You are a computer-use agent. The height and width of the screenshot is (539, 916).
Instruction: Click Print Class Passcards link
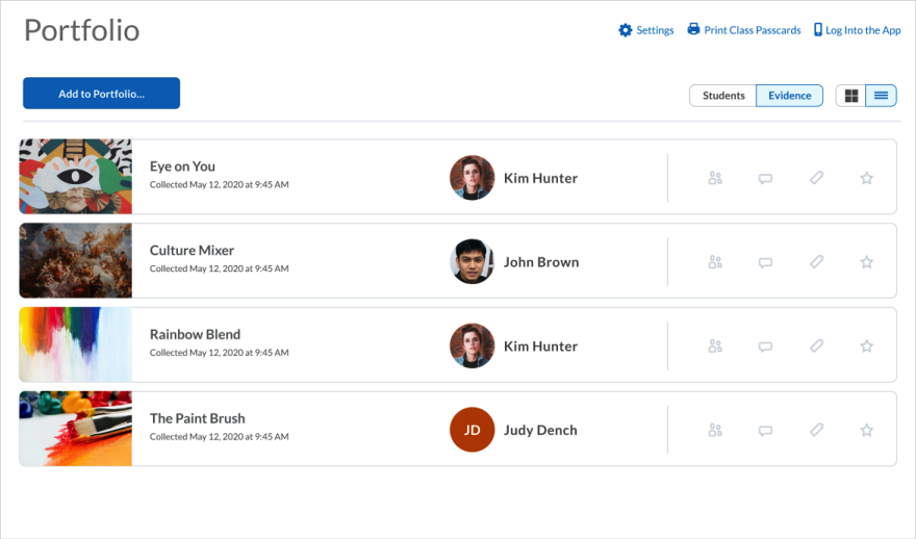[744, 30]
